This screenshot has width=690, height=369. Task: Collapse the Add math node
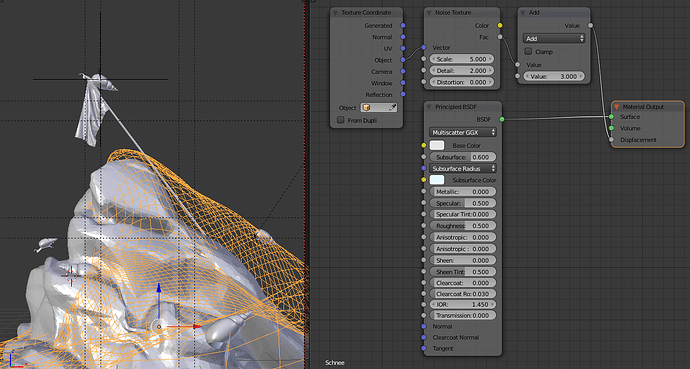coord(523,13)
